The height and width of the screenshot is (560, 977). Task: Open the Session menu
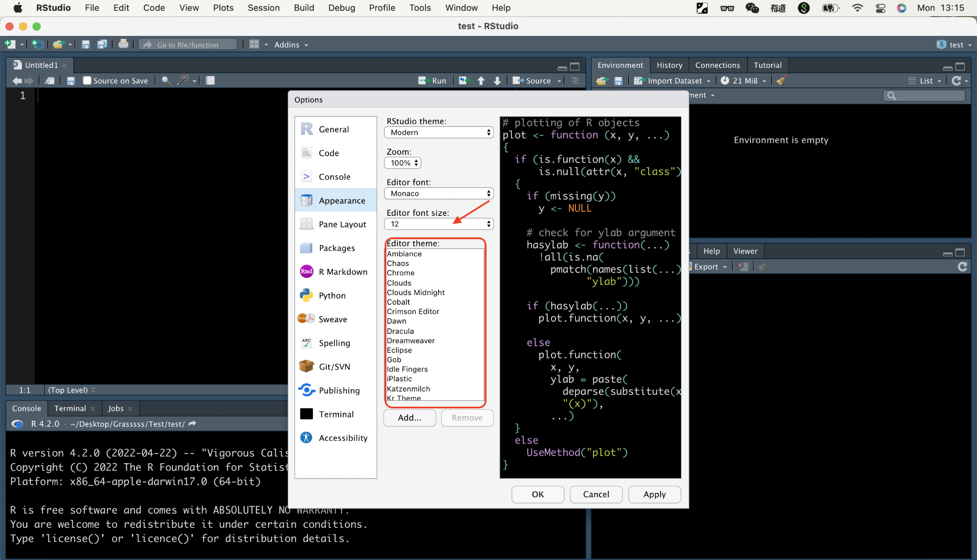263,8
